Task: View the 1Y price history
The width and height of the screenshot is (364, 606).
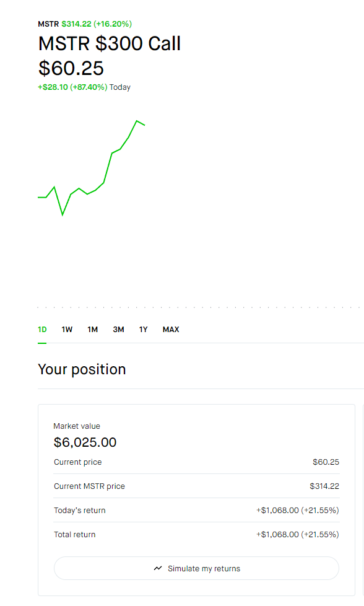Action: (x=143, y=329)
